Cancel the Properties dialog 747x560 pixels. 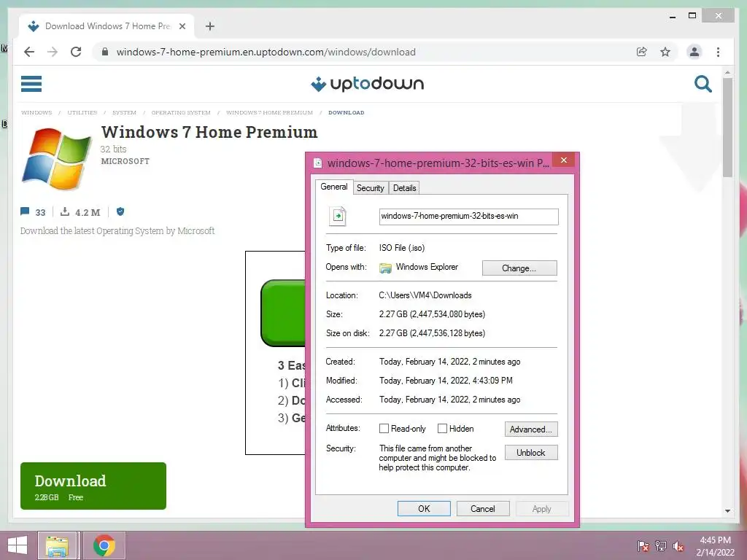tap(483, 508)
